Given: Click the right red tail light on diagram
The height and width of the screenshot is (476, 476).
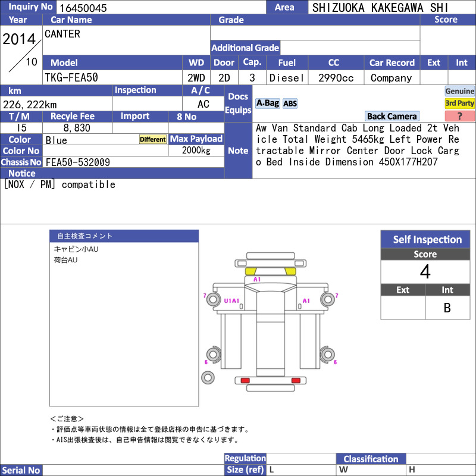Looking at the screenshot, I should [295, 380].
